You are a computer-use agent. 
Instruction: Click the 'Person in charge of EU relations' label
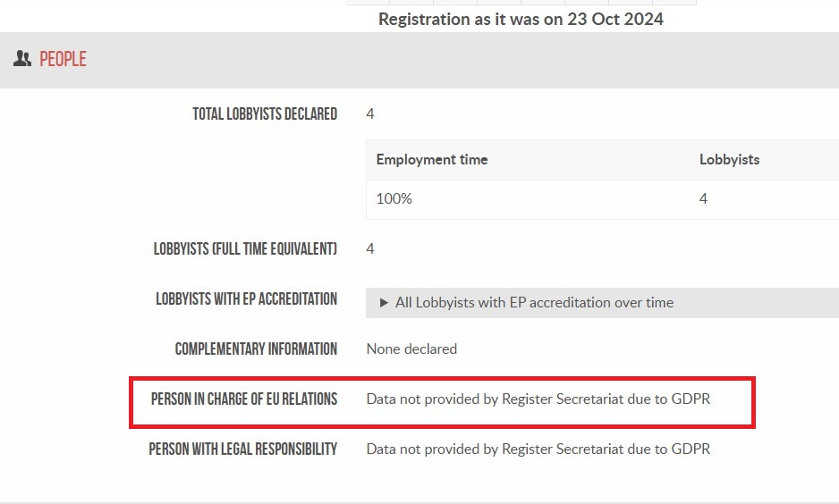pos(244,399)
